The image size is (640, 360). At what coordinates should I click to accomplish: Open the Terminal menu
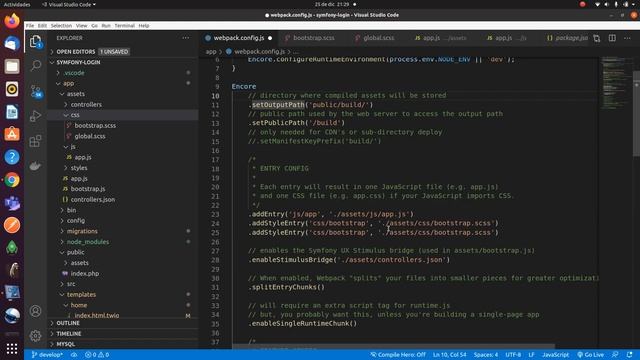click(124, 26)
